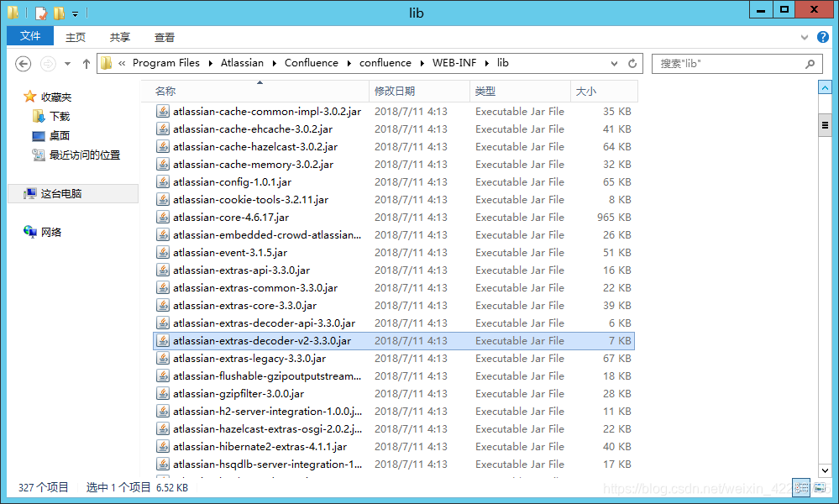The width and height of the screenshot is (839, 504).
Task: Go up one folder level
Action: (x=87, y=64)
